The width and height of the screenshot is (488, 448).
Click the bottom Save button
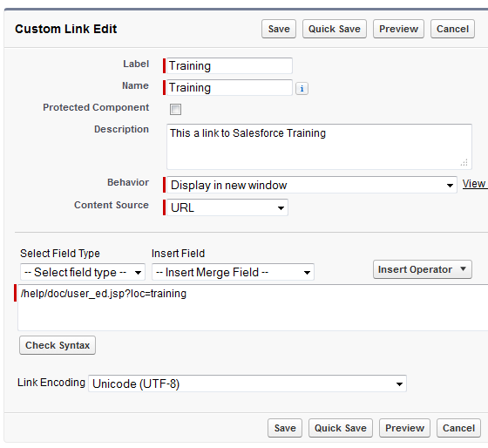[285, 428]
